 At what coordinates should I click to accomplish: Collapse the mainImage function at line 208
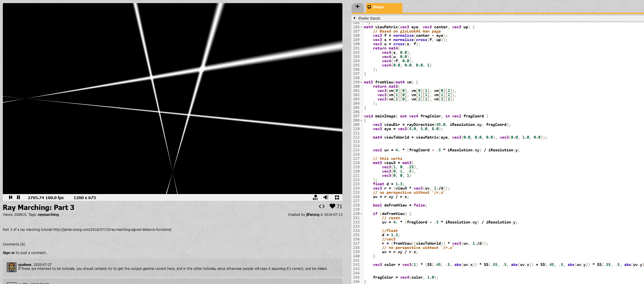(361, 120)
